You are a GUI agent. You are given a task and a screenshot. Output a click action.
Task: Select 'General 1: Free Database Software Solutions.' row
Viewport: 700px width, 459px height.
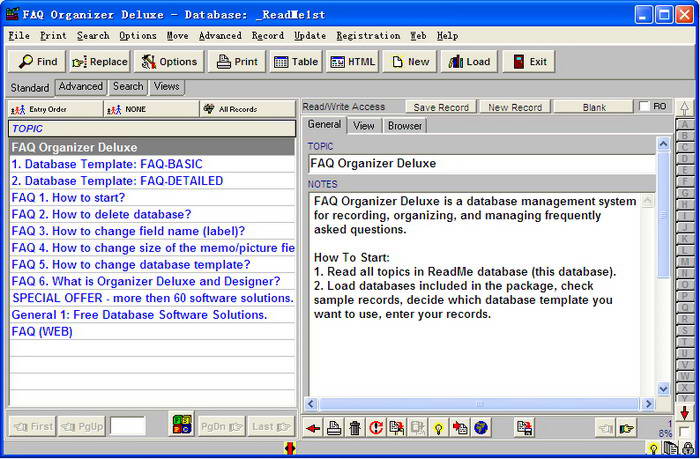click(x=152, y=315)
